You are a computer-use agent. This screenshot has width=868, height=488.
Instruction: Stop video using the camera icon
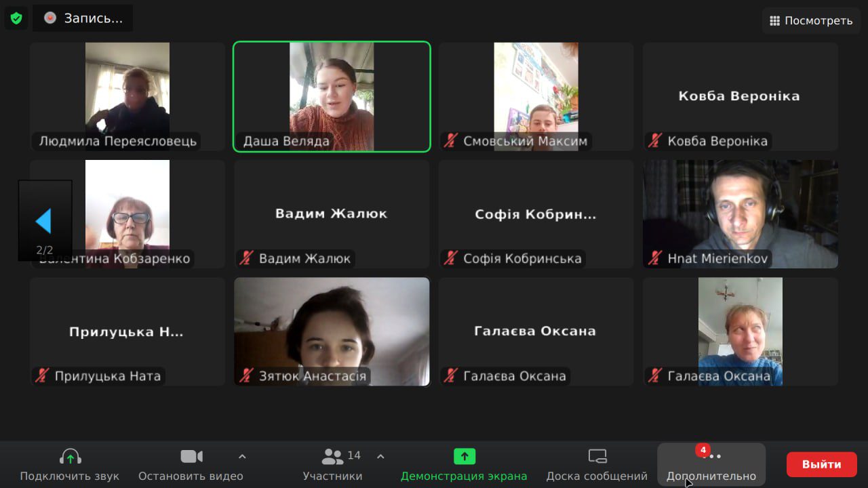coord(191,457)
